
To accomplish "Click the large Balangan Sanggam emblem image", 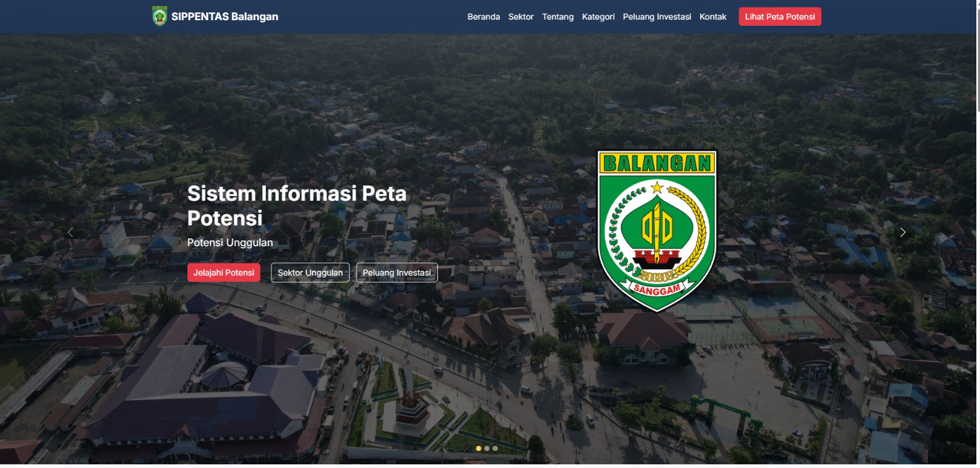I will (657, 232).
